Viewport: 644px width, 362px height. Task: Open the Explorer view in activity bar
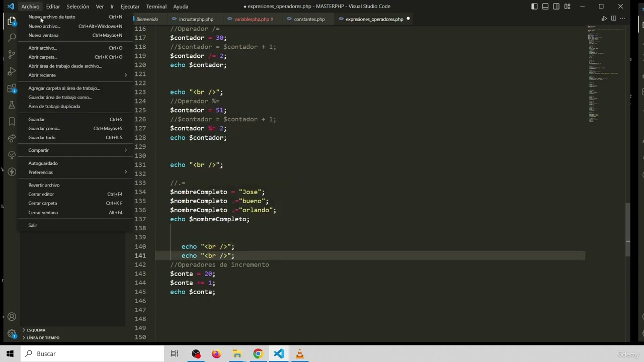12,21
